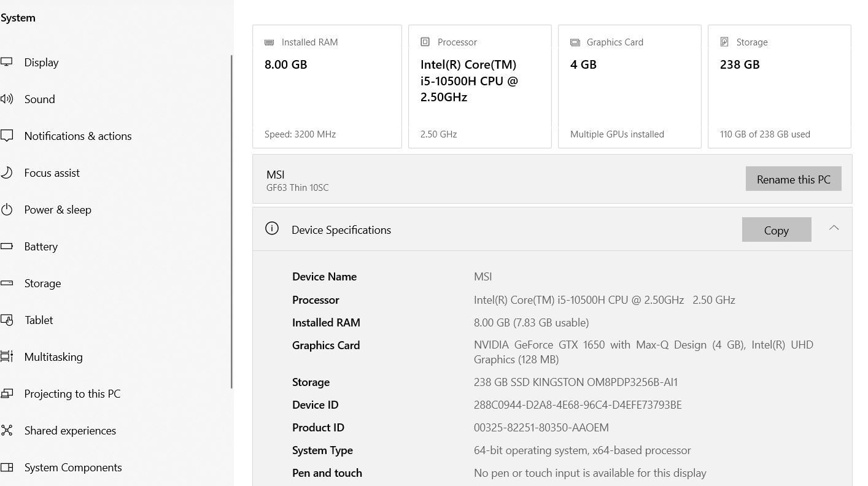Click 'Multiple GPUs installed' text
The height and width of the screenshot is (486, 868).
(x=617, y=134)
